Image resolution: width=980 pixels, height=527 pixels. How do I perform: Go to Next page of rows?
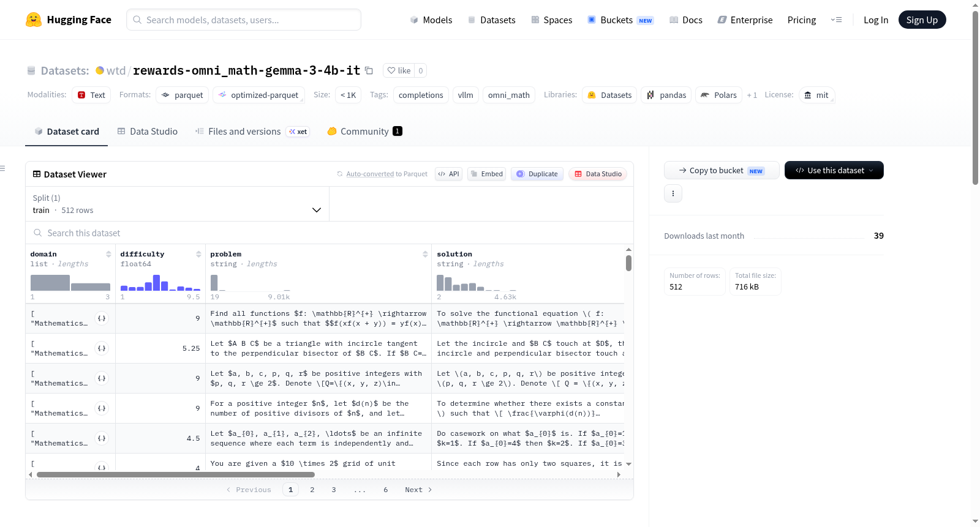pos(418,490)
